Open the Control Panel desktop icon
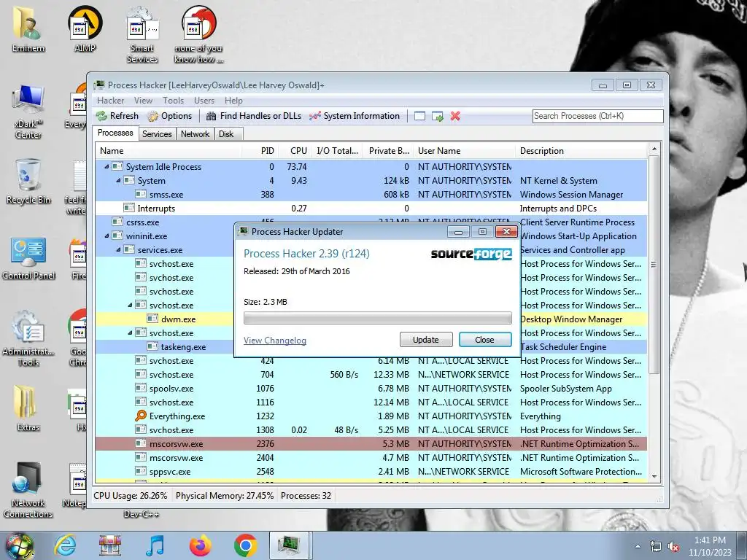This screenshot has width=747, height=560. (28, 259)
